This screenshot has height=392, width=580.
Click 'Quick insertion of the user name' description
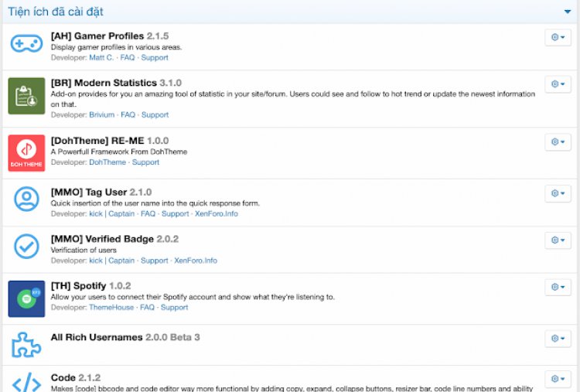(x=155, y=203)
